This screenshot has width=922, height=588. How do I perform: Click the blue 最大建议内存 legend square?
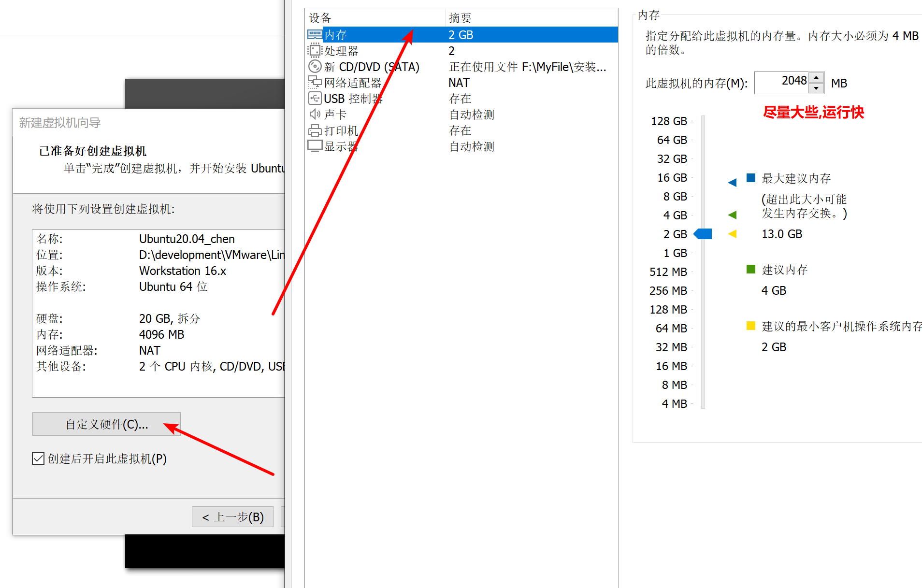pos(751,178)
